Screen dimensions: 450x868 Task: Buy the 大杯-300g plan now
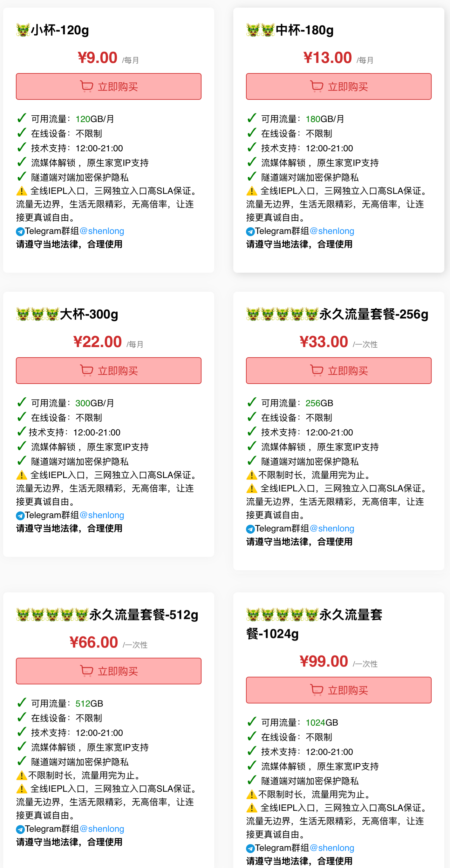pos(108,371)
